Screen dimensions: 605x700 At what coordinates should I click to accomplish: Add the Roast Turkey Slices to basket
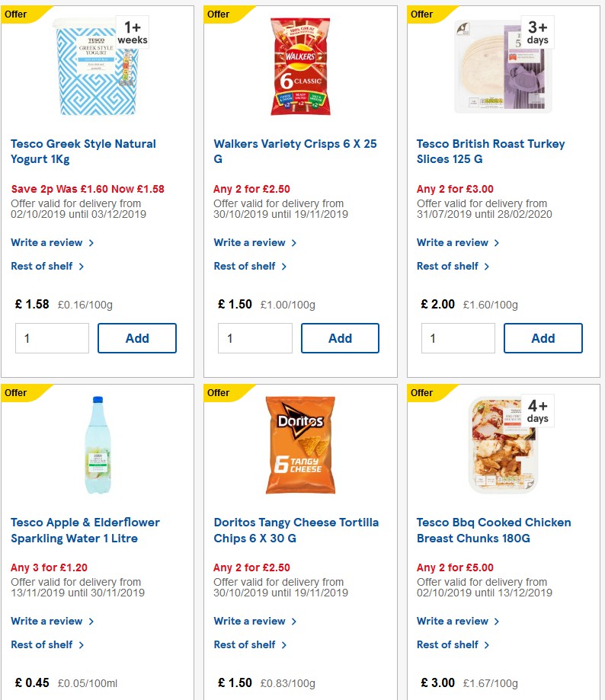coord(543,337)
